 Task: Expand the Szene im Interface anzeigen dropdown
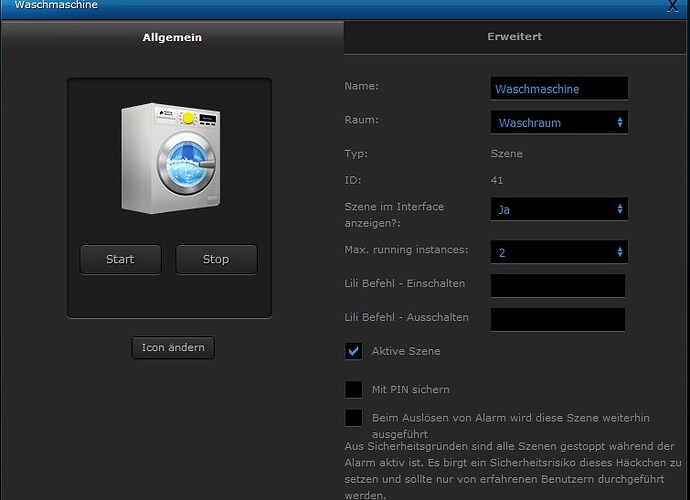[x=558, y=209]
